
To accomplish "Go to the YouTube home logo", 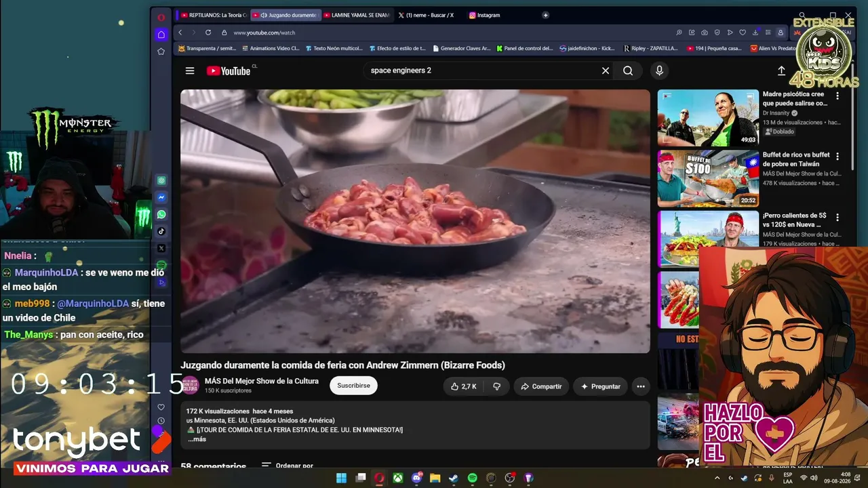I will [x=229, y=70].
